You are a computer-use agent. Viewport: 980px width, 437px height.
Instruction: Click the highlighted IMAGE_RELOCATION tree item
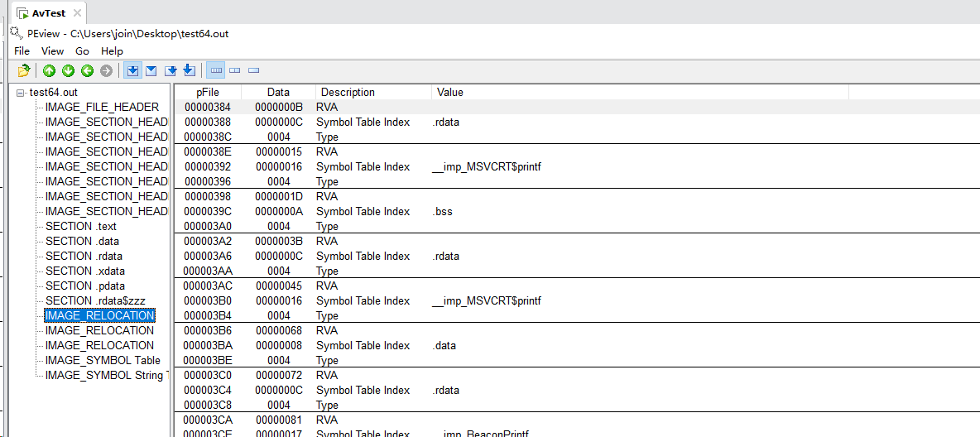click(99, 315)
